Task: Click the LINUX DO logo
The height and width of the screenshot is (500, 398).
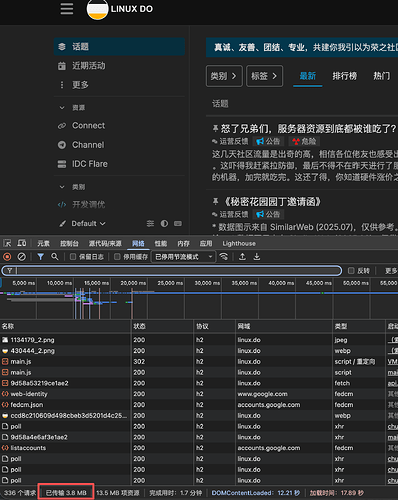Action: coord(120,9)
